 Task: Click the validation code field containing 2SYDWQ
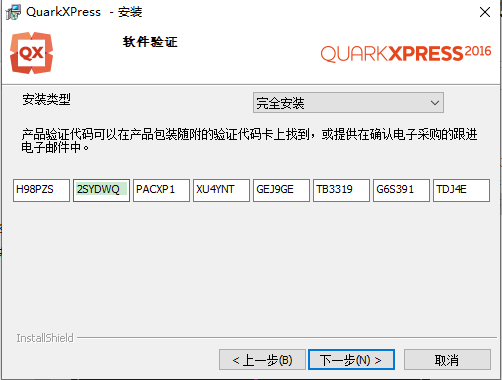101,190
